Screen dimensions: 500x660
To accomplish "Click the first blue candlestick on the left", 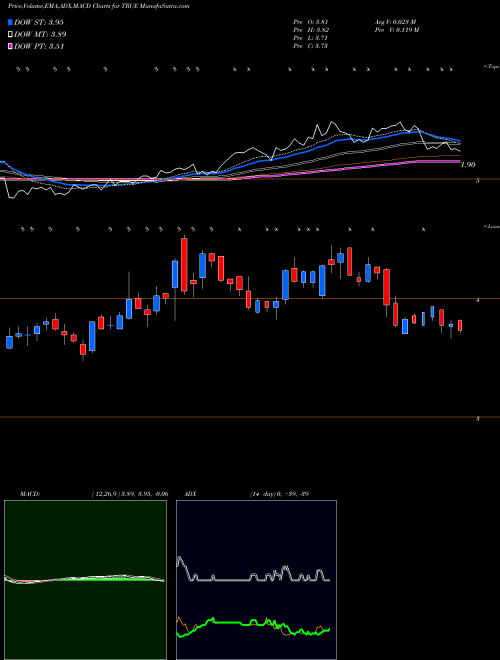I will (9, 342).
